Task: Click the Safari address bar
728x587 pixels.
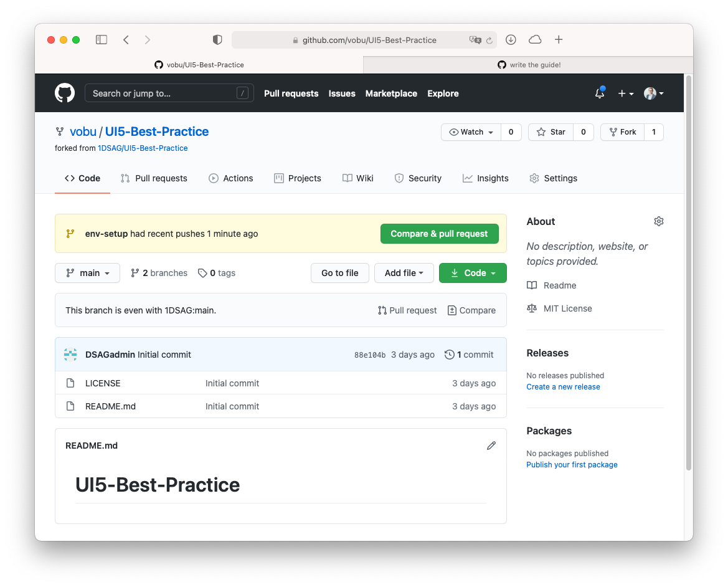Action: coord(364,40)
